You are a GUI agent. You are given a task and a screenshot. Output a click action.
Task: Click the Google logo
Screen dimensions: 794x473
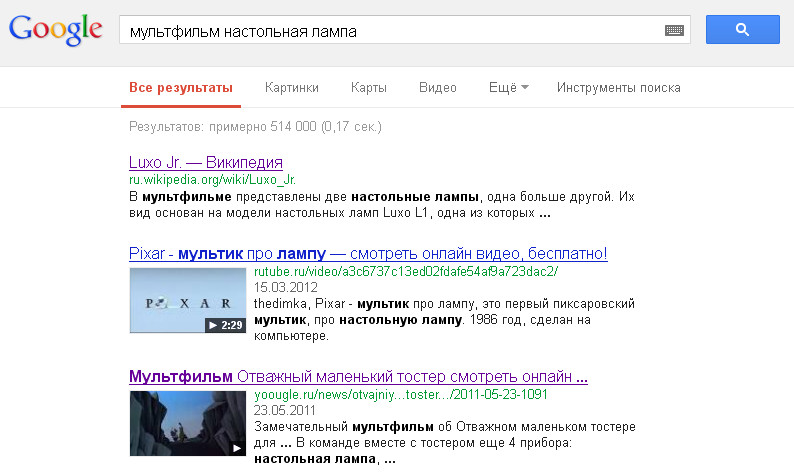56,30
